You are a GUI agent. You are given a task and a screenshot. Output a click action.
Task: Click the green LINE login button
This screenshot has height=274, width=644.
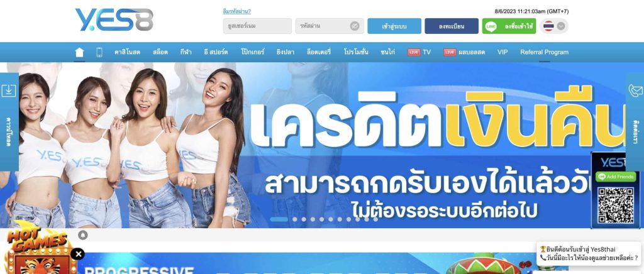[x=509, y=26]
